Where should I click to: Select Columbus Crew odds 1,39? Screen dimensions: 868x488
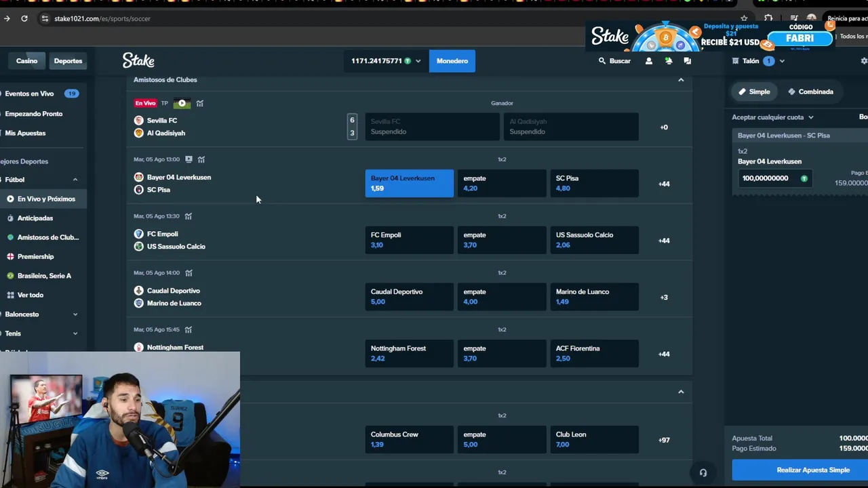click(410, 439)
